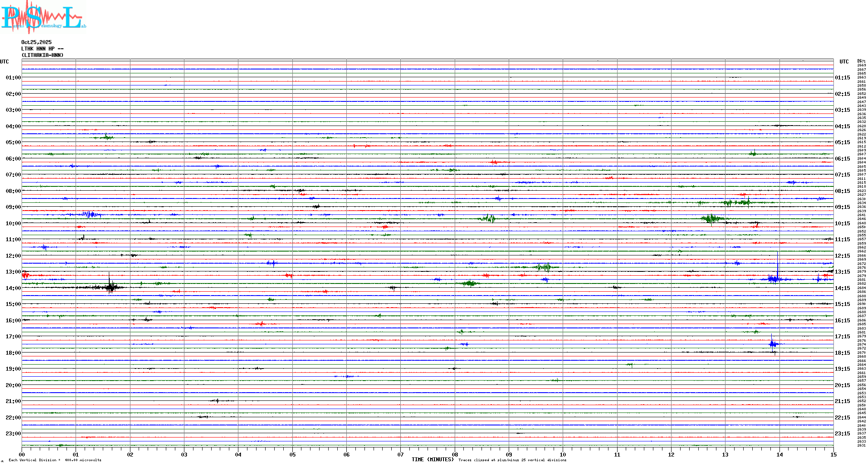Viewport: 868px width, 466px height.
Task: Select the 01:15 time label on right
Action: coord(842,78)
